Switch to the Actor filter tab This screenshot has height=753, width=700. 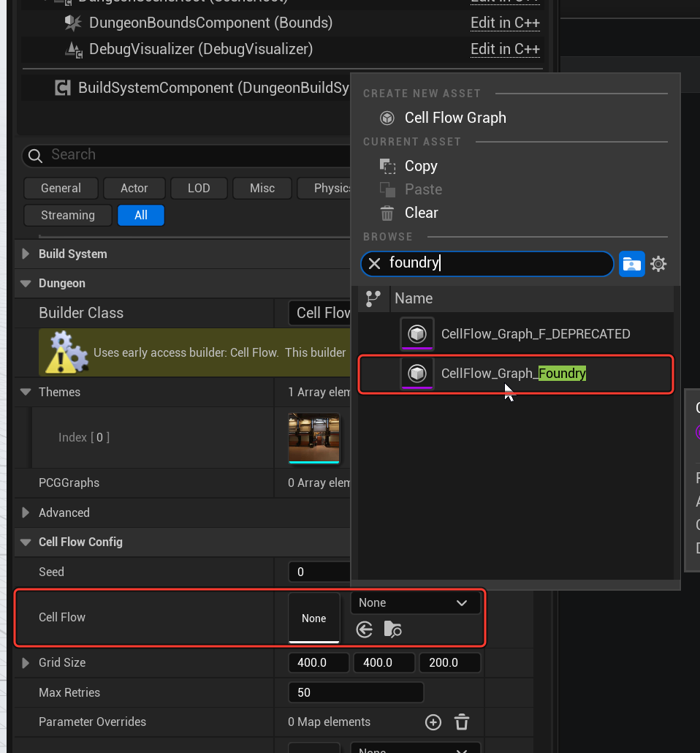click(x=134, y=189)
